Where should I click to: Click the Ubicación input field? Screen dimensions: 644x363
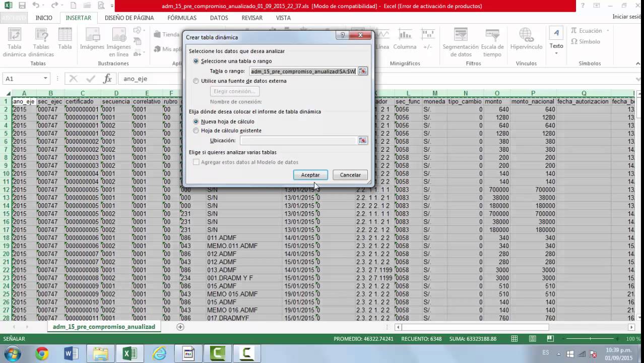click(299, 140)
